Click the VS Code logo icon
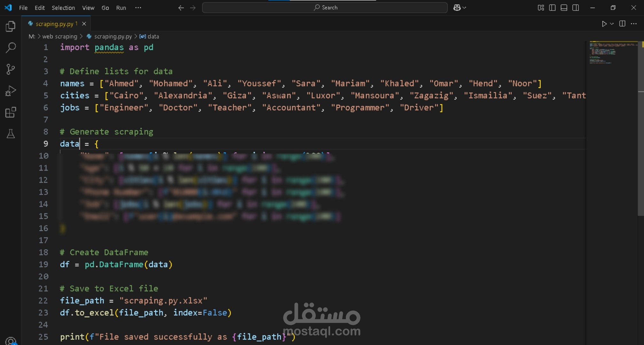Screen dimensions: 644x345 pos(8,7)
